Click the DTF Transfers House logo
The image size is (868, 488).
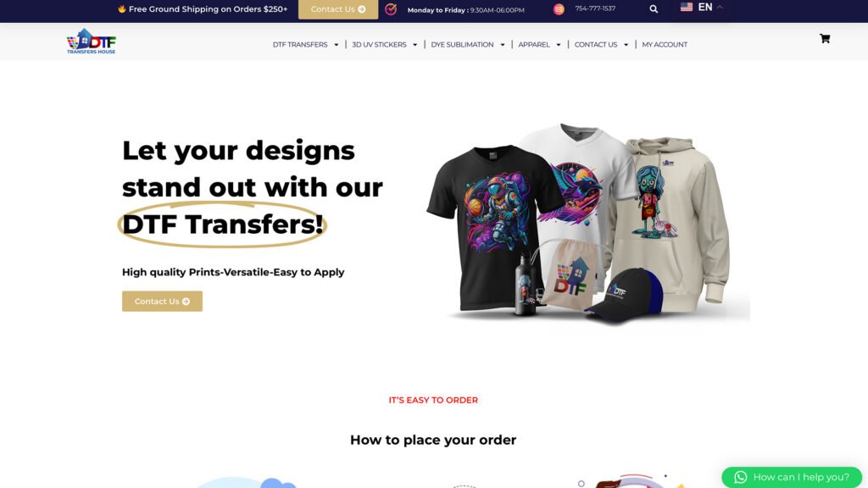pos(92,42)
